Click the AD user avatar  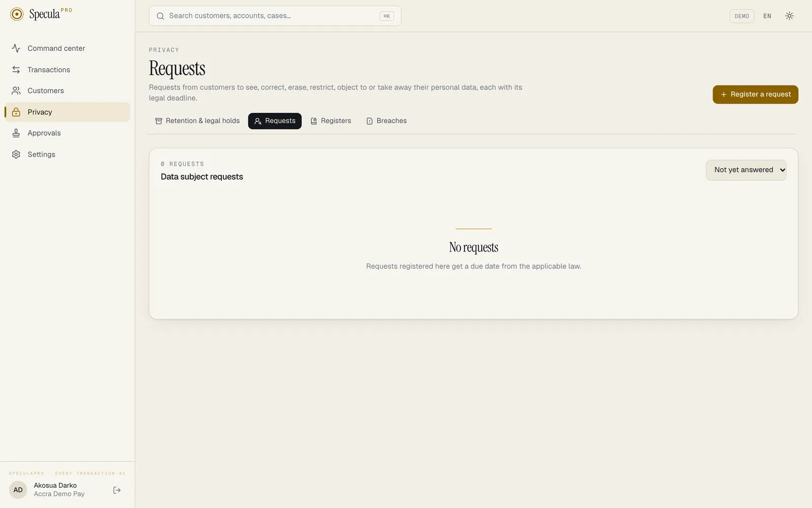pyautogui.click(x=18, y=490)
